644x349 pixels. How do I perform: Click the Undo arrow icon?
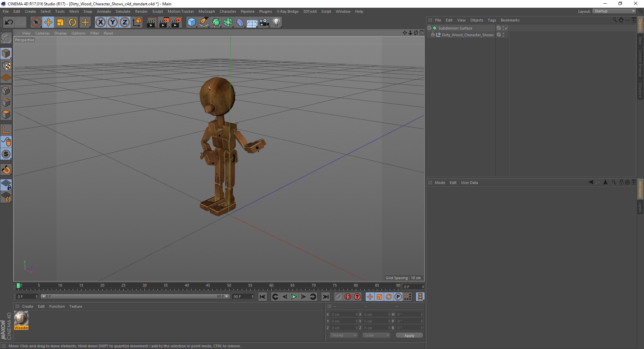click(9, 22)
